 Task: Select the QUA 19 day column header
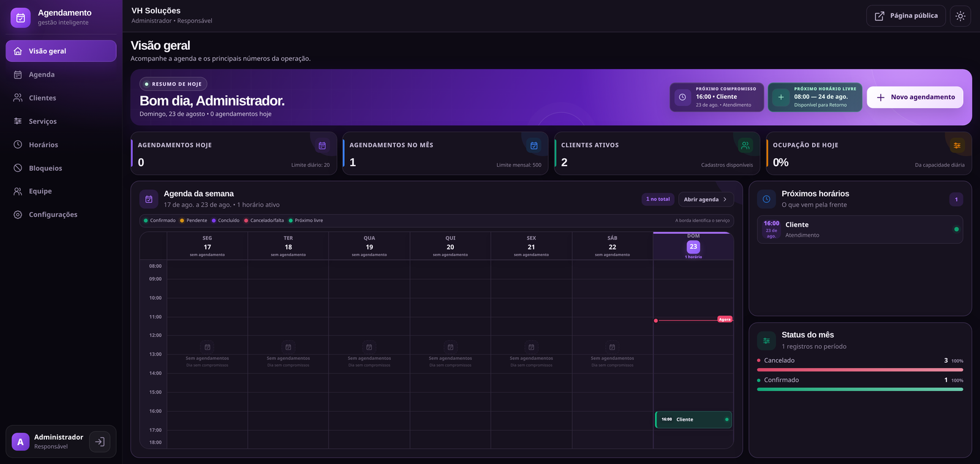tap(369, 246)
